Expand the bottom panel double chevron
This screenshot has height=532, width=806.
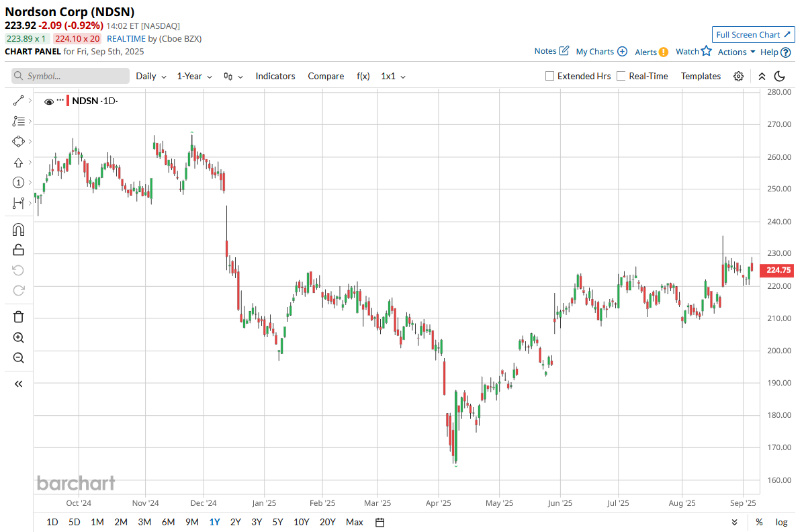(x=735, y=523)
